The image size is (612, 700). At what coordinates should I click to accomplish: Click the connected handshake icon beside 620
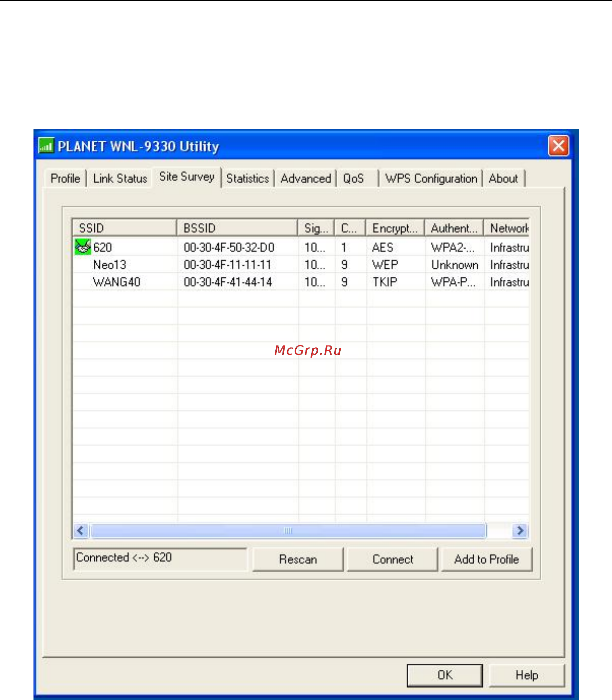click(83, 247)
